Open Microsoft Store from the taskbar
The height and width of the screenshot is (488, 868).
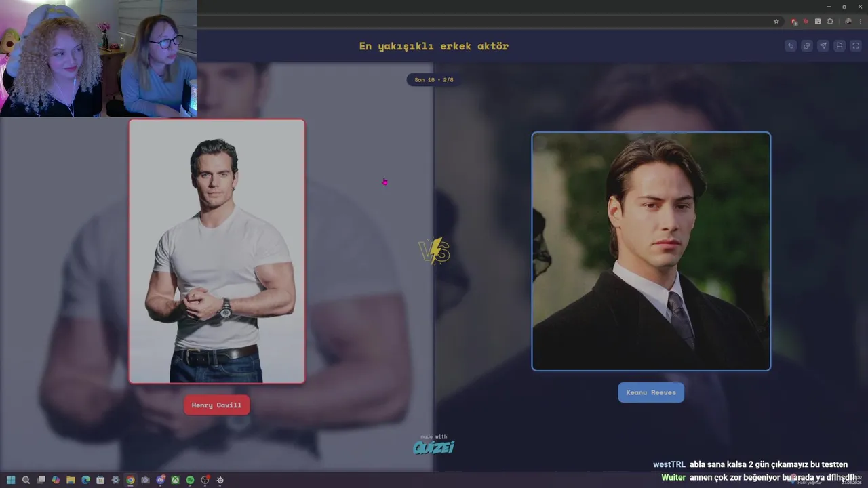pyautogui.click(x=100, y=480)
